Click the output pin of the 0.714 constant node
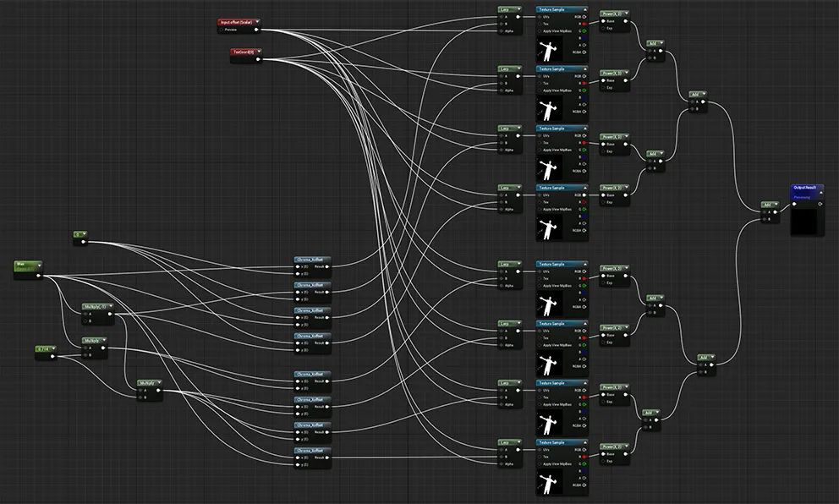The image size is (839, 504). pyautogui.click(x=52, y=356)
